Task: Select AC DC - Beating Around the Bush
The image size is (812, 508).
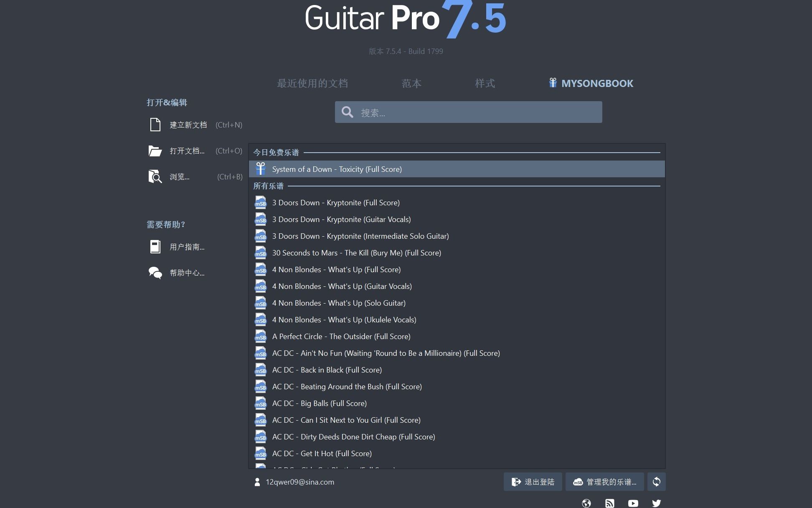Action: click(457, 386)
